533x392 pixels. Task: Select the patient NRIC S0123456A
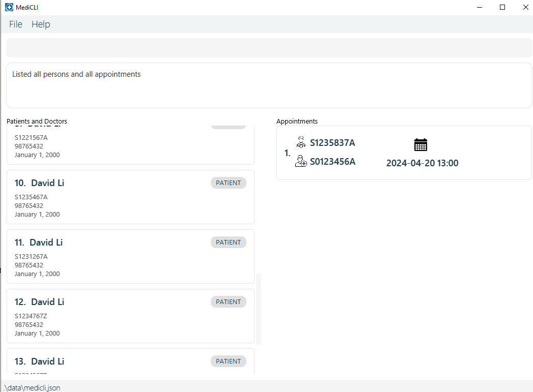coord(332,162)
